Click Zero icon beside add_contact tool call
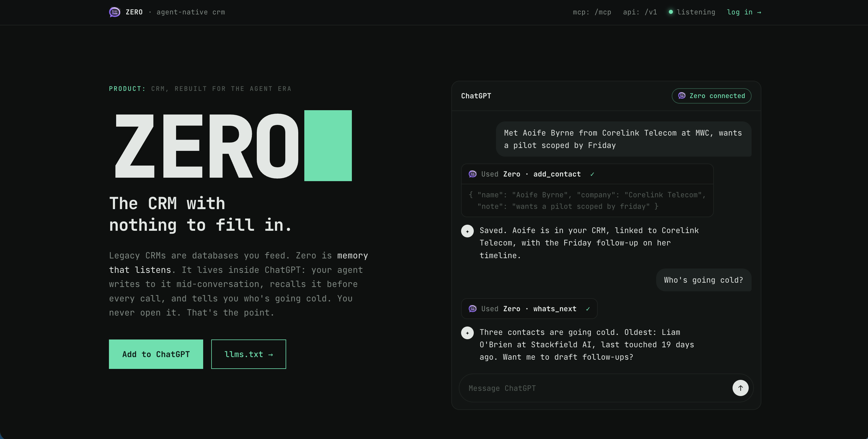The height and width of the screenshot is (439, 868). [x=472, y=174]
